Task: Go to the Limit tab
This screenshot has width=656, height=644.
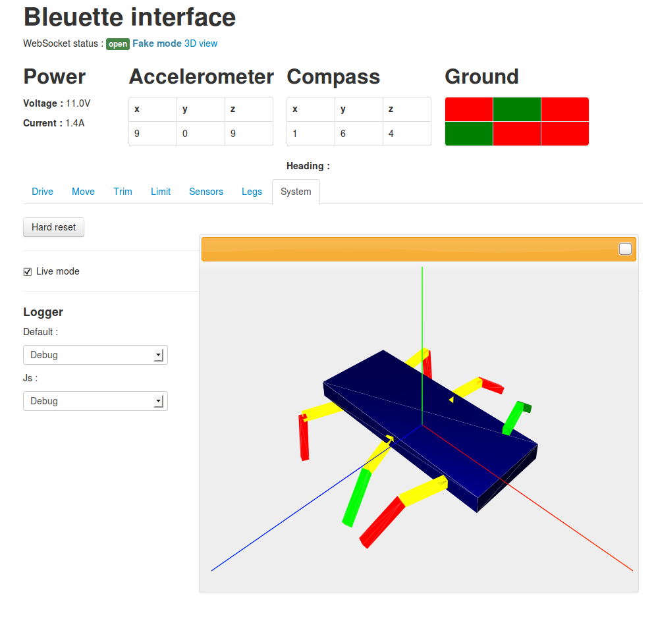Action: (161, 192)
